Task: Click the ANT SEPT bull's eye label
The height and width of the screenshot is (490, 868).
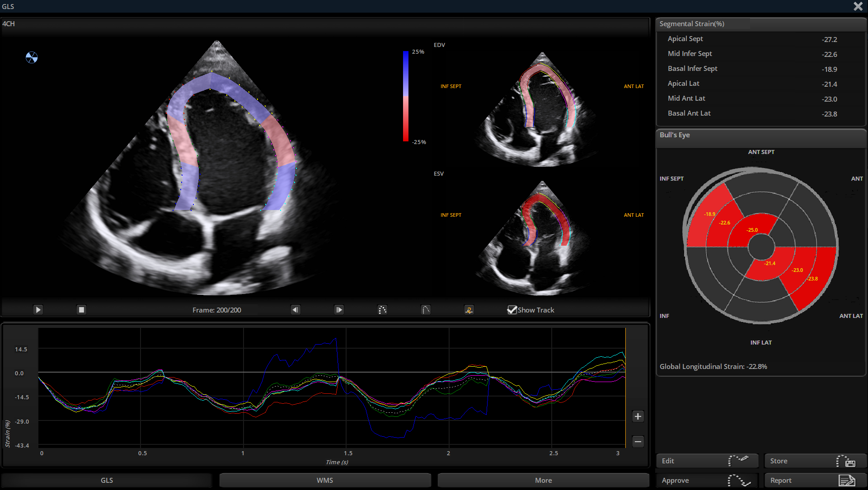Action: coord(761,152)
